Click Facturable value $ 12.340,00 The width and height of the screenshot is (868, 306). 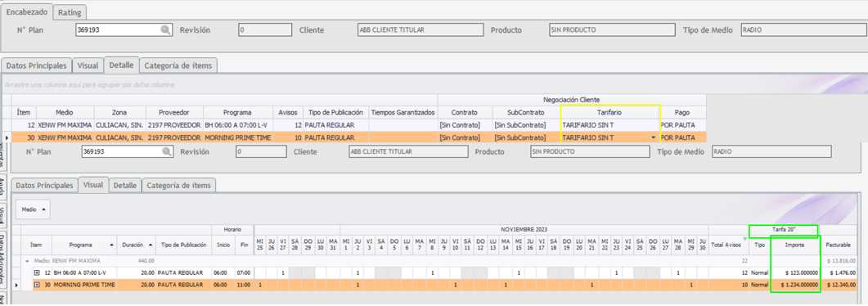pos(839,285)
